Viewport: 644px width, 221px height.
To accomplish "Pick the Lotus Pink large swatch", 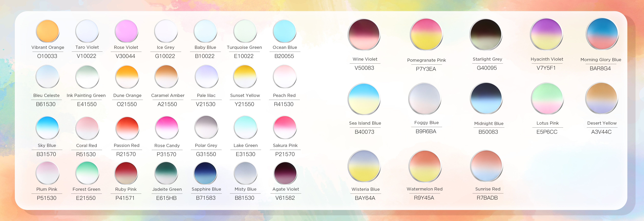I will tap(547, 99).
